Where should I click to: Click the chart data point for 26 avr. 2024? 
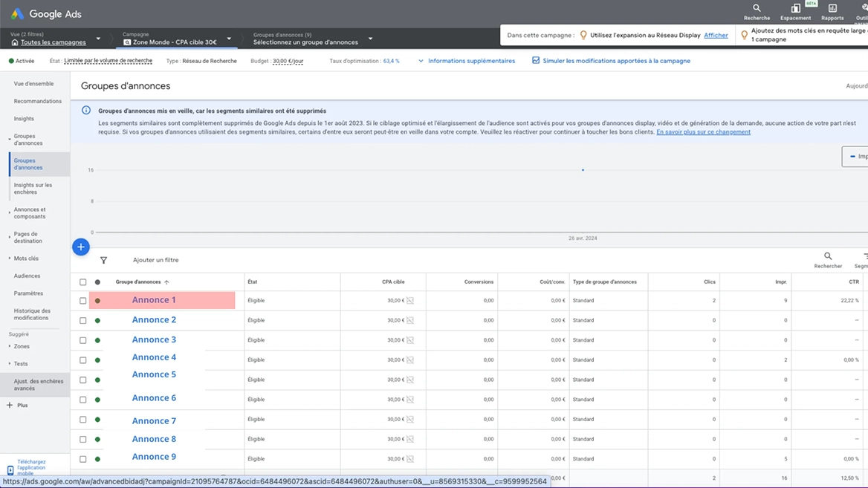coord(583,170)
